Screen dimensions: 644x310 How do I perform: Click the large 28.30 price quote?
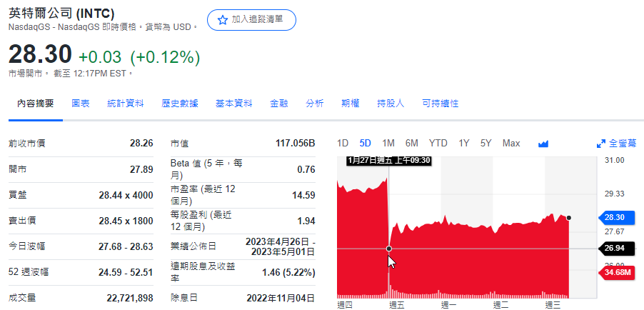[40, 54]
